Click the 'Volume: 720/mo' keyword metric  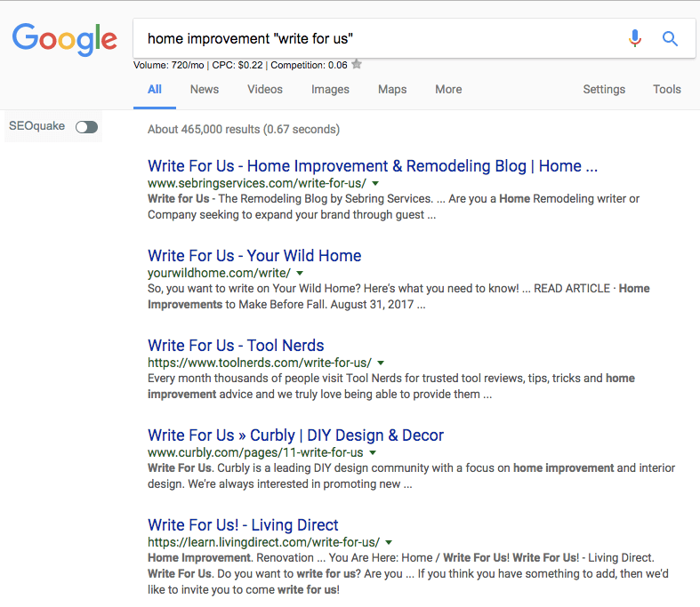coord(169,65)
